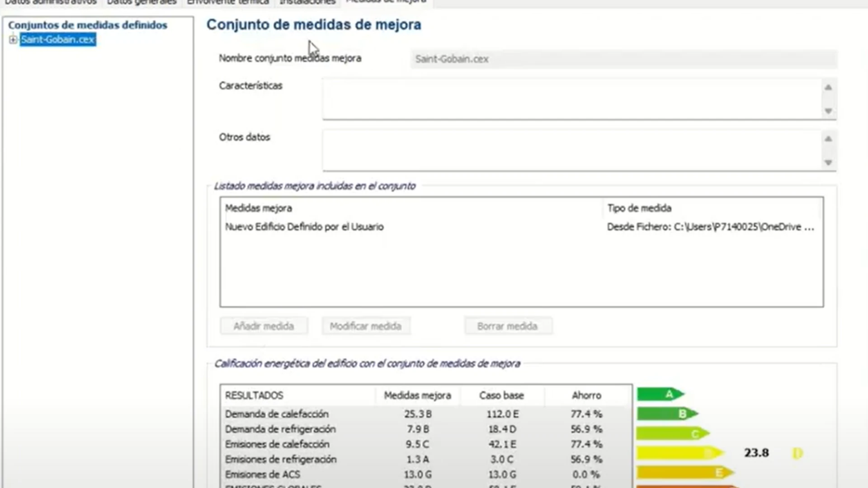Click the 3.0 C base case value

coord(502,460)
